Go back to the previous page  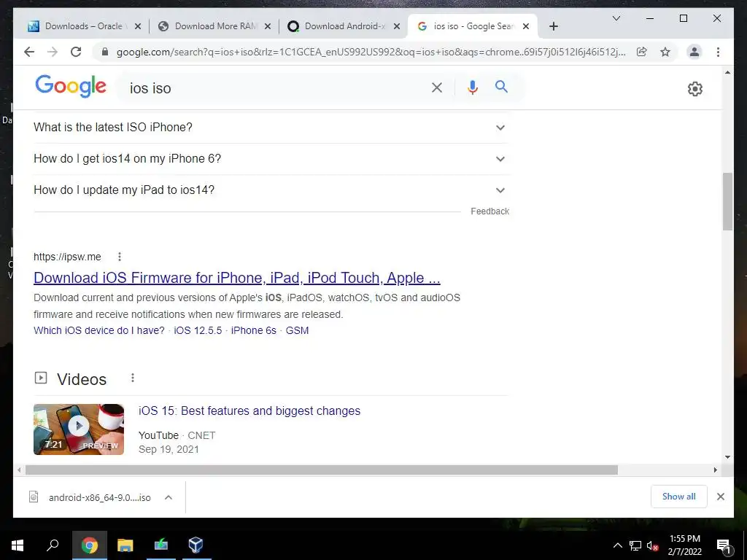[x=29, y=52]
